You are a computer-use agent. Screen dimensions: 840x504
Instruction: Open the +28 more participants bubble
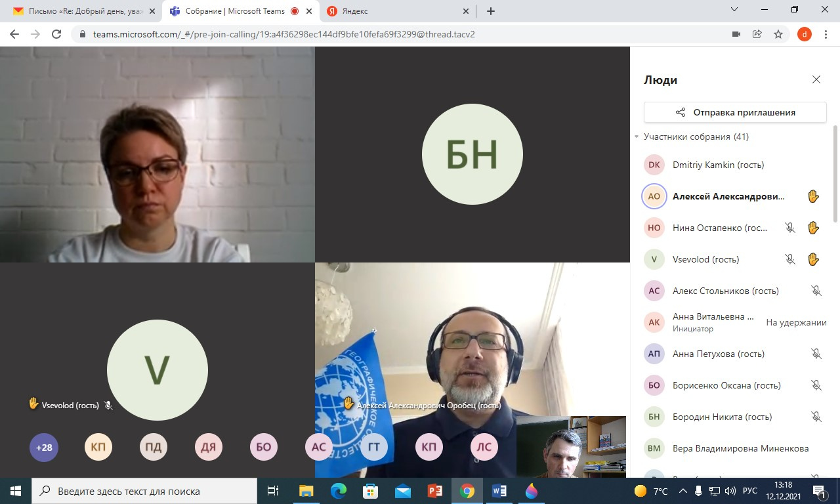pos(44,448)
